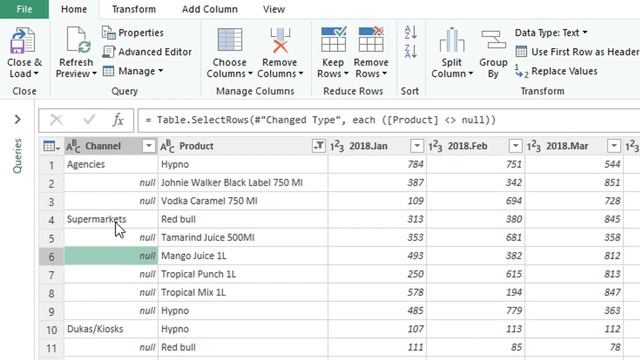Click the Group By icon
The width and height of the screenshot is (640, 360).
(493, 40)
